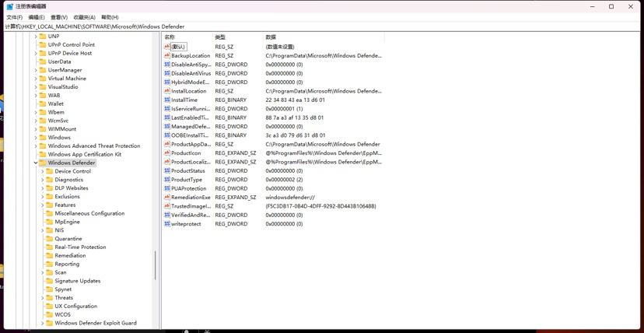Click the TrustedImageIdentifier string icon
This screenshot has width=644, height=333.
pyautogui.click(x=166, y=206)
